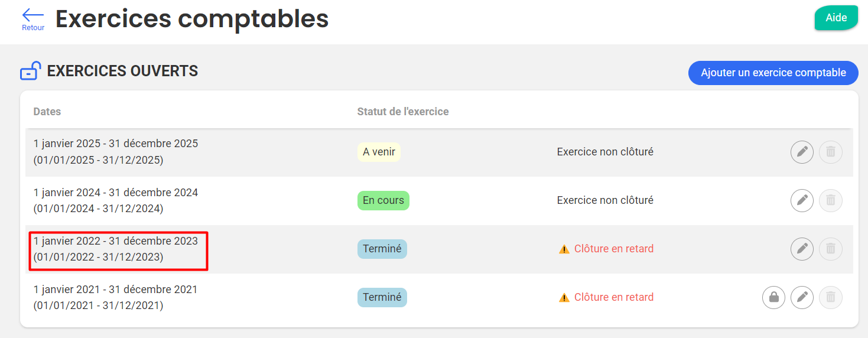Image resolution: width=868 pixels, height=338 pixels.
Task: Edit the 2021 accounting period
Action: click(802, 297)
